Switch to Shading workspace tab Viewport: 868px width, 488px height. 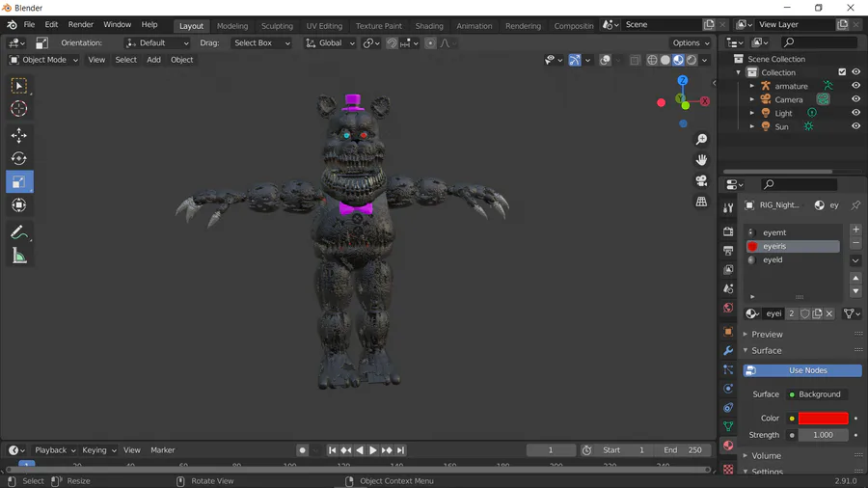429,26
